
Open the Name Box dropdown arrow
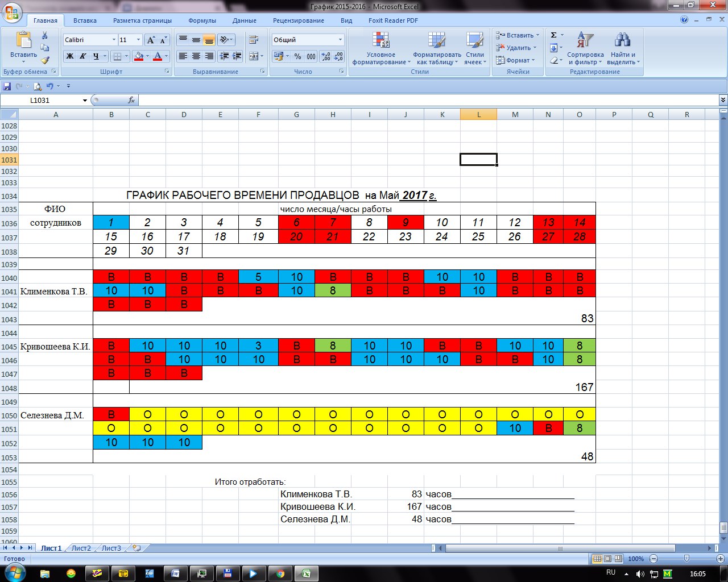(x=85, y=101)
